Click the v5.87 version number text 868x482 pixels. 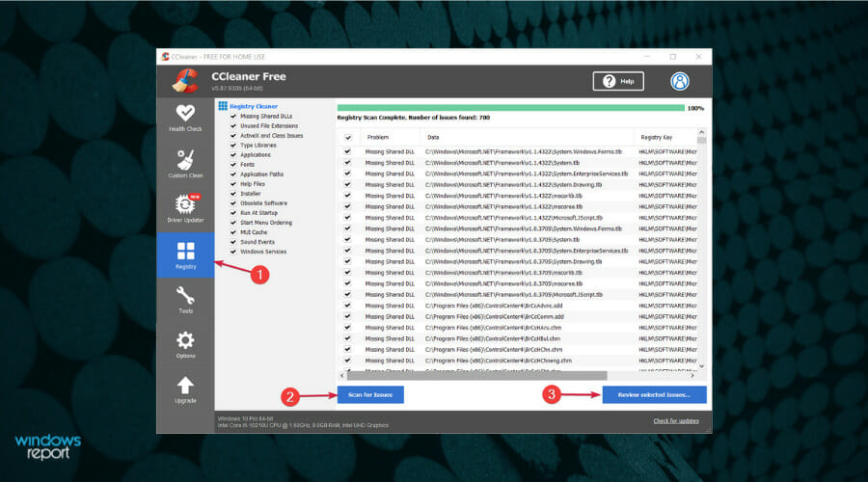(x=237, y=89)
